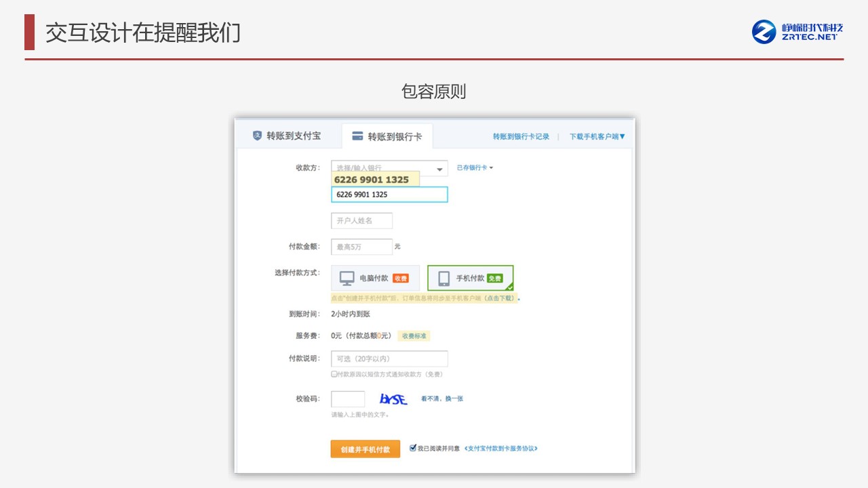Image resolution: width=868 pixels, height=488 pixels.
Task: Select the 转账到银行卡 tab
Action: 387,136
